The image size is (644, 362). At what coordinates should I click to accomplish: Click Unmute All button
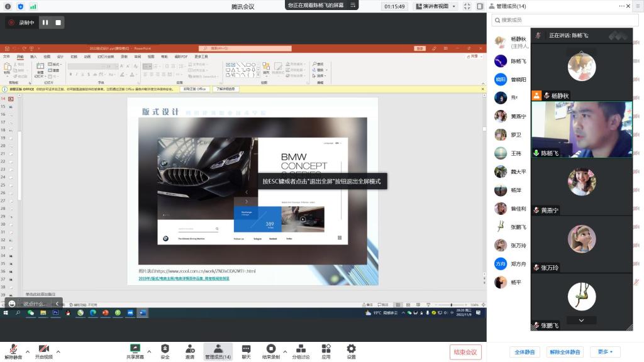(x=565, y=352)
